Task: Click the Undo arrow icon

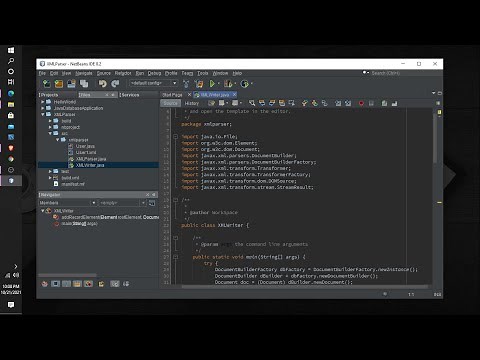Action: coord(102,83)
